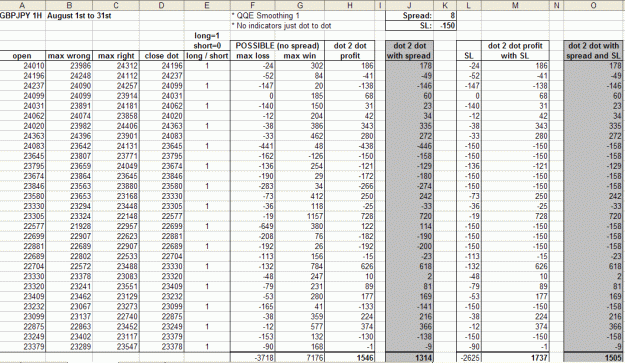
Task: Click the 'max loss' heading cell
Action: [x=252, y=56]
